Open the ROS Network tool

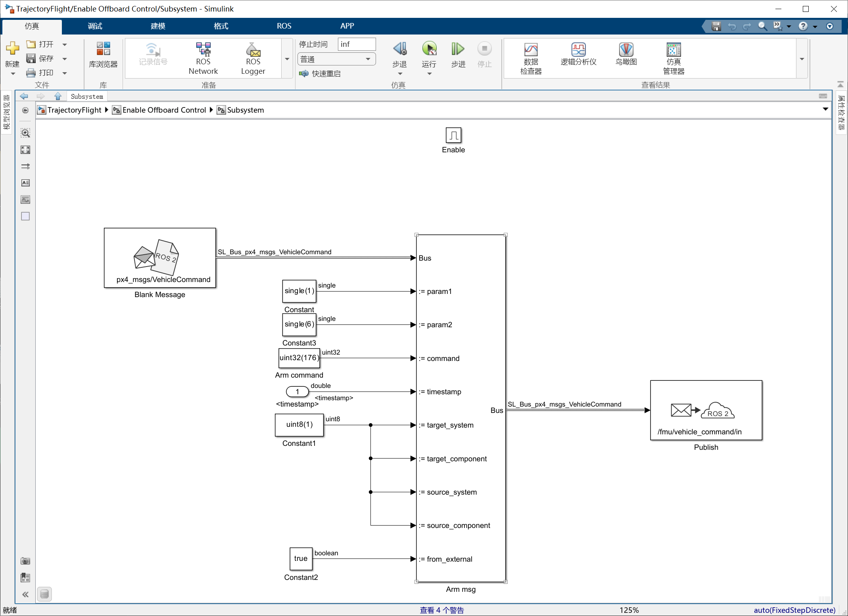(x=203, y=58)
